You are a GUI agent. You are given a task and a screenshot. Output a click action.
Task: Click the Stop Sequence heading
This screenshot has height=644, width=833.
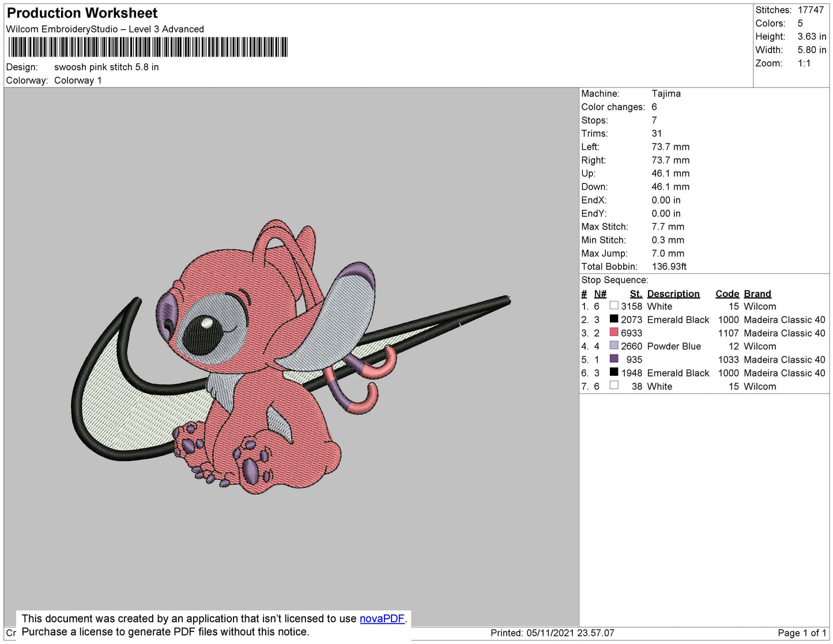(x=615, y=280)
